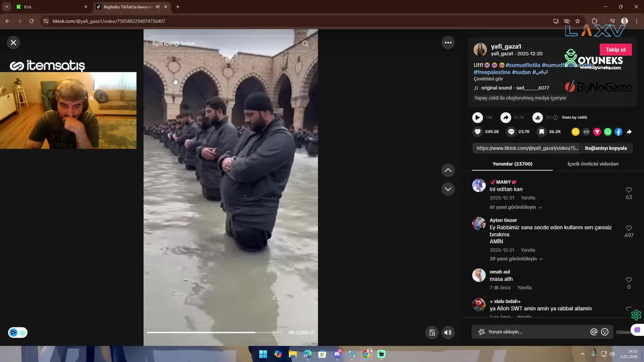Like the video with the heart icon
644x362 pixels.
[x=477, y=132]
